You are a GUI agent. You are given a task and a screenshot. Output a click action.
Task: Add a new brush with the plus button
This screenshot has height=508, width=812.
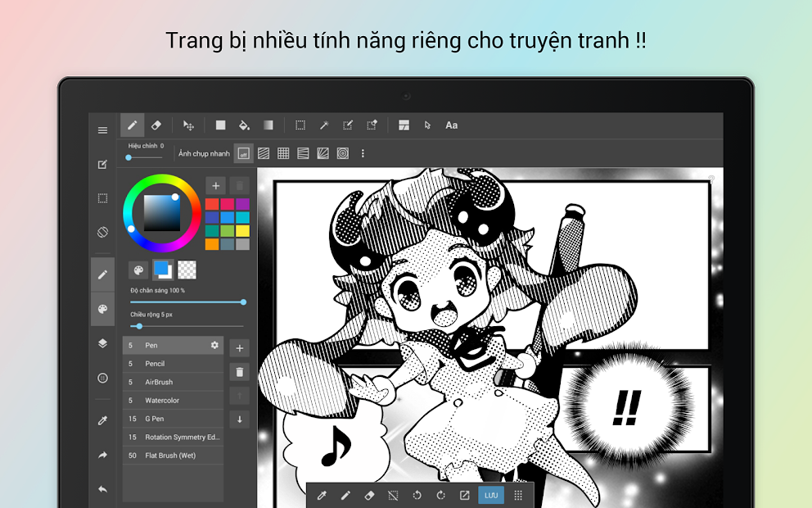tap(239, 347)
